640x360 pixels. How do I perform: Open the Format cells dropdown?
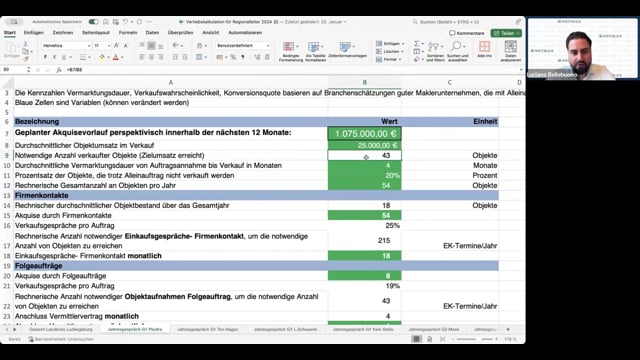pos(389,60)
